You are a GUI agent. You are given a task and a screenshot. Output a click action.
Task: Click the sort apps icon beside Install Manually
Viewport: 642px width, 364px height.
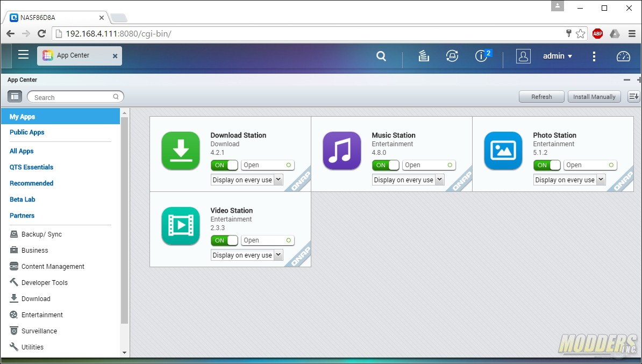click(633, 97)
